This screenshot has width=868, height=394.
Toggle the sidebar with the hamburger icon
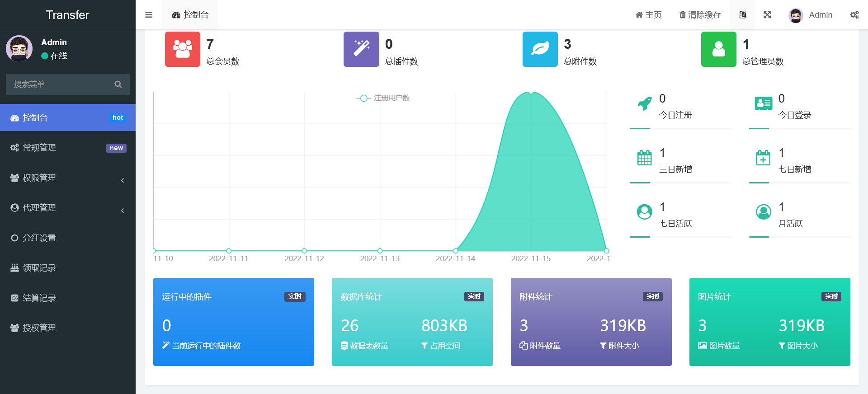click(149, 15)
